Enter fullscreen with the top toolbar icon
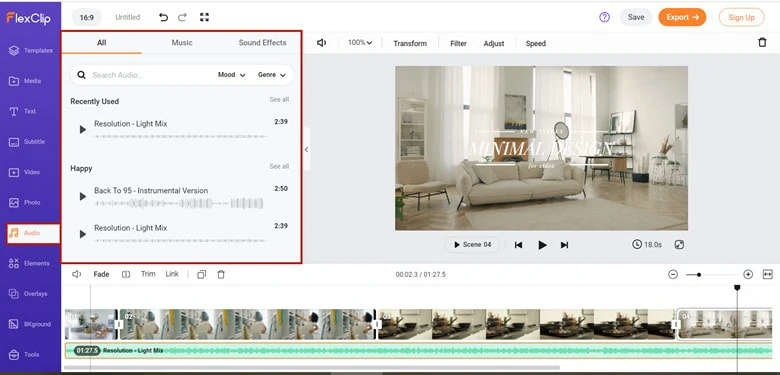The image size is (780, 375). click(204, 17)
